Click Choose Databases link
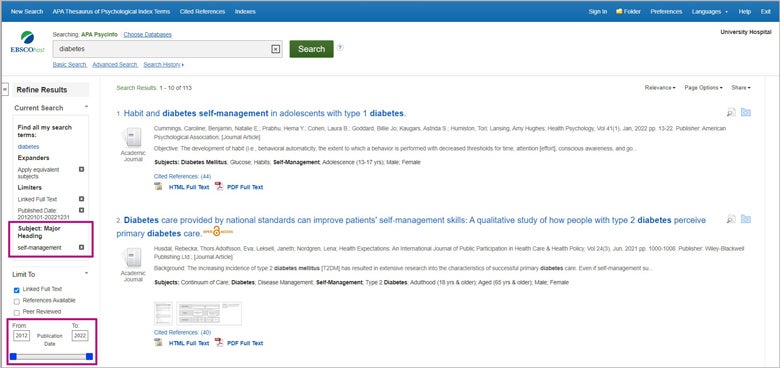The height and width of the screenshot is (368, 780). (148, 34)
